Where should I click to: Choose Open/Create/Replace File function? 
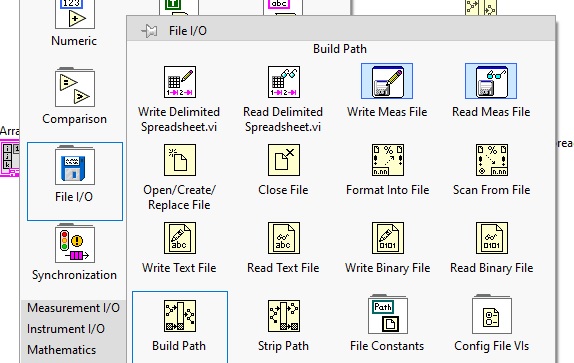(x=180, y=160)
